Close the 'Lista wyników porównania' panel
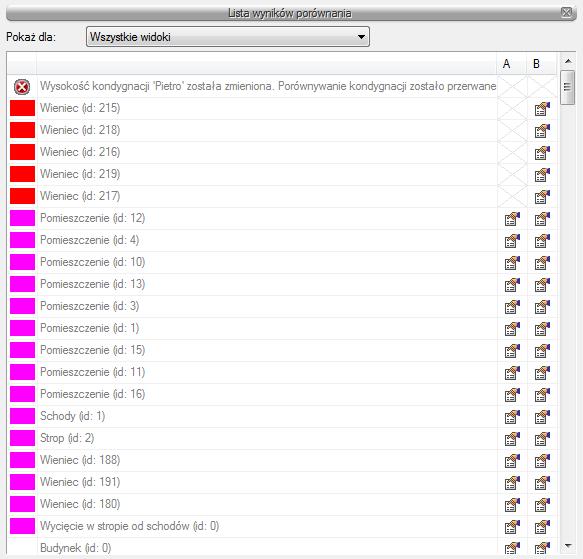This screenshot has width=583, height=559. [x=567, y=13]
